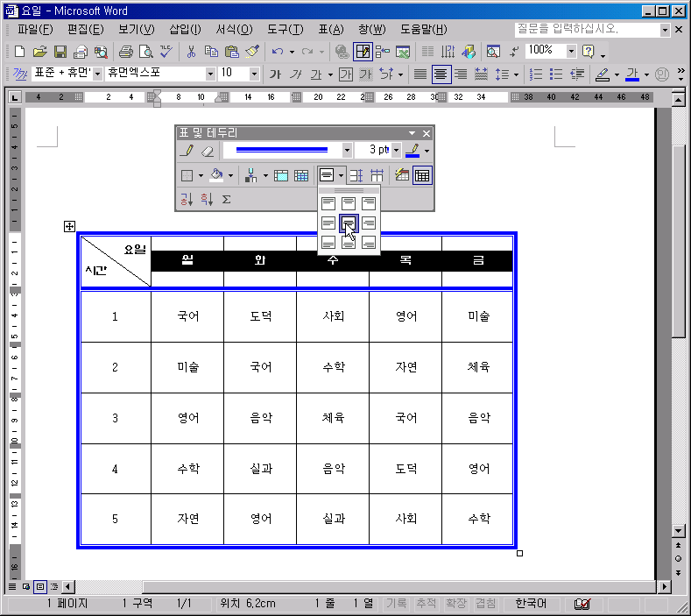Image resolution: width=691 pixels, height=616 pixels.
Task: Toggle italic formatting
Action: (x=296, y=74)
